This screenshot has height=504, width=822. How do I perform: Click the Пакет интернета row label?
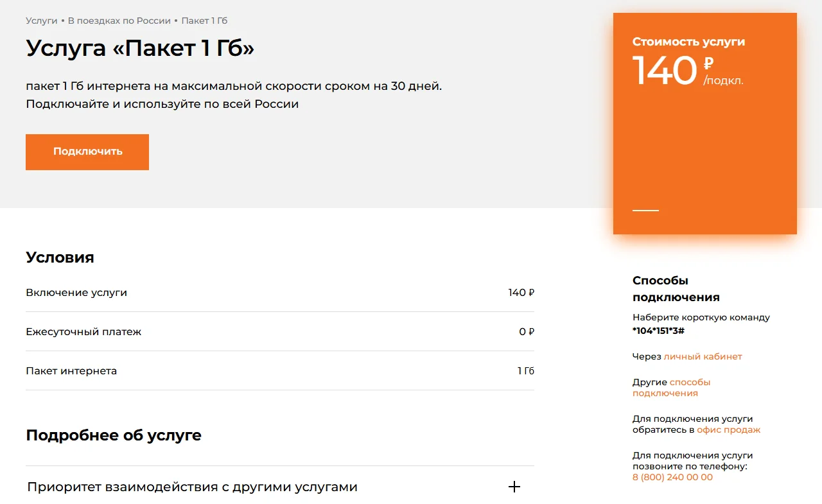(x=71, y=371)
